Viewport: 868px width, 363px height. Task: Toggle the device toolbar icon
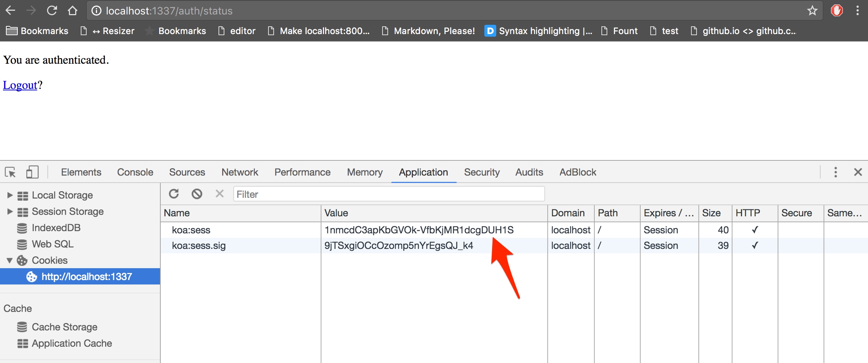click(32, 172)
